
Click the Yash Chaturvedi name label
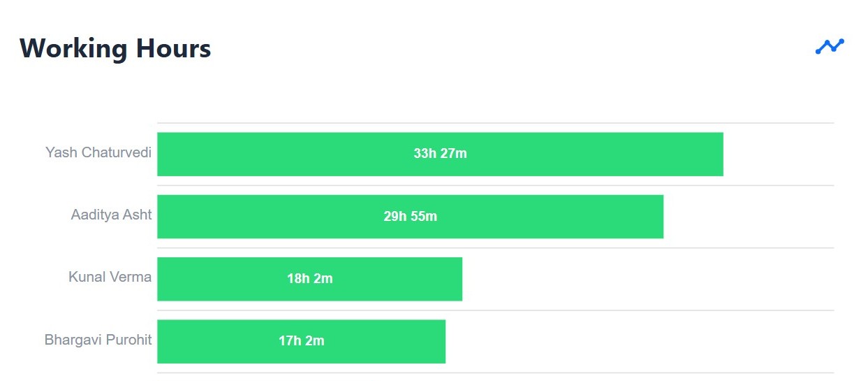[98, 152]
